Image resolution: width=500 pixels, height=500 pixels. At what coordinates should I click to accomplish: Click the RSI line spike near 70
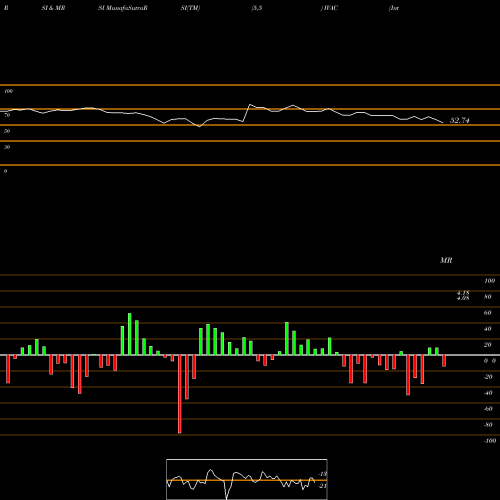(250, 105)
